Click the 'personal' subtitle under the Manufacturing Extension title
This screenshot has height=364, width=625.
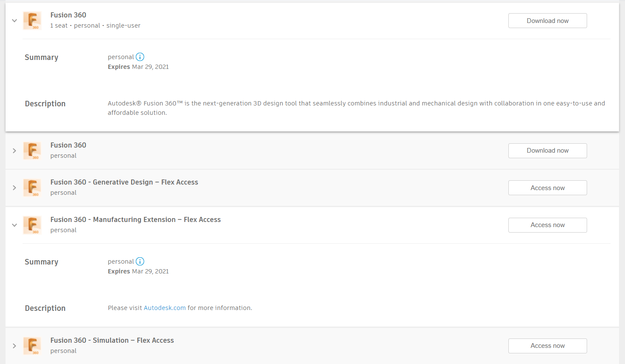pyautogui.click(x=63, y=230)
